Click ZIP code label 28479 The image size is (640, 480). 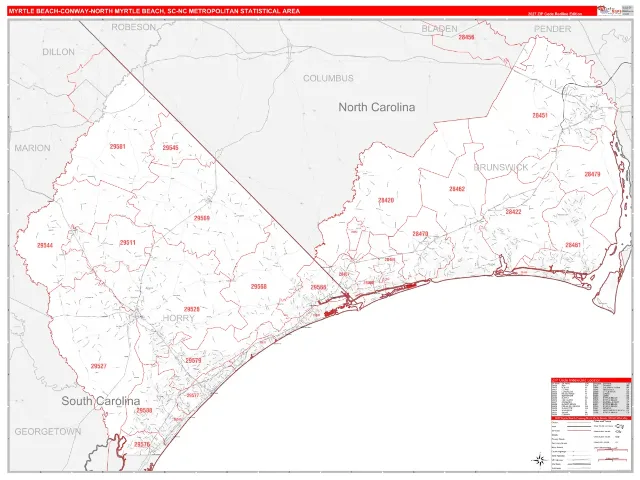click(592, 174)
